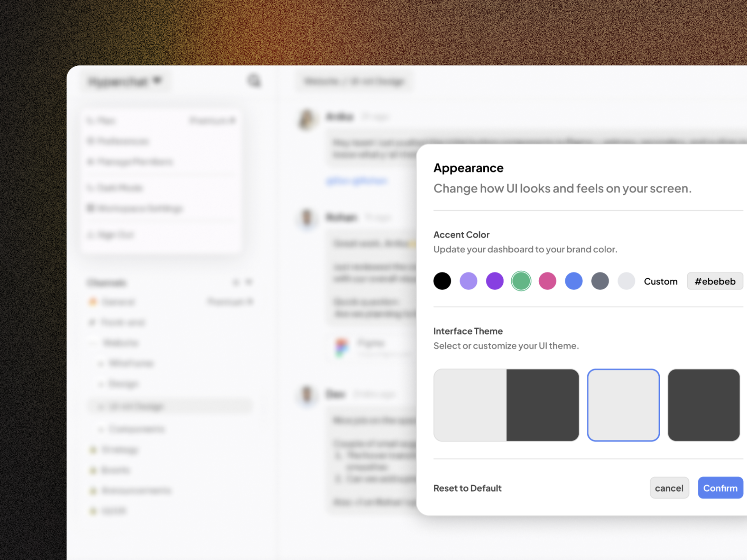Select the black accent color
Screen dimensions: 747x560
click(x=442, y=281)
